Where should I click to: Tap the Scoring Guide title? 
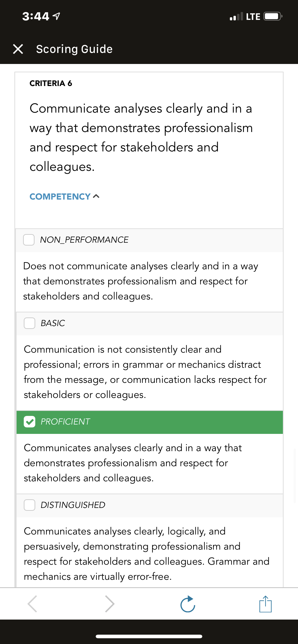(74, 49)
